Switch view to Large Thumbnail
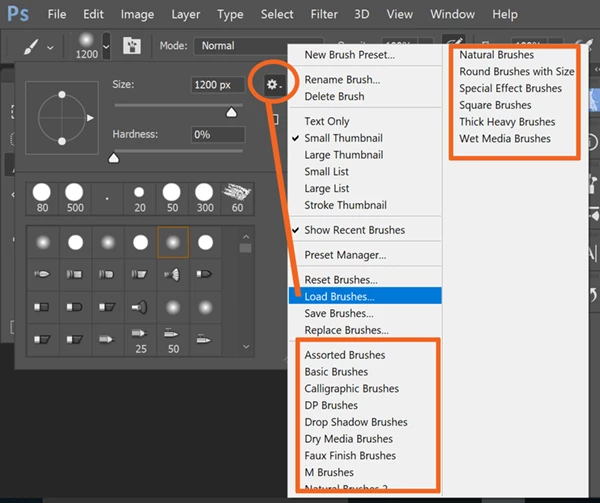 click(365, 155)
